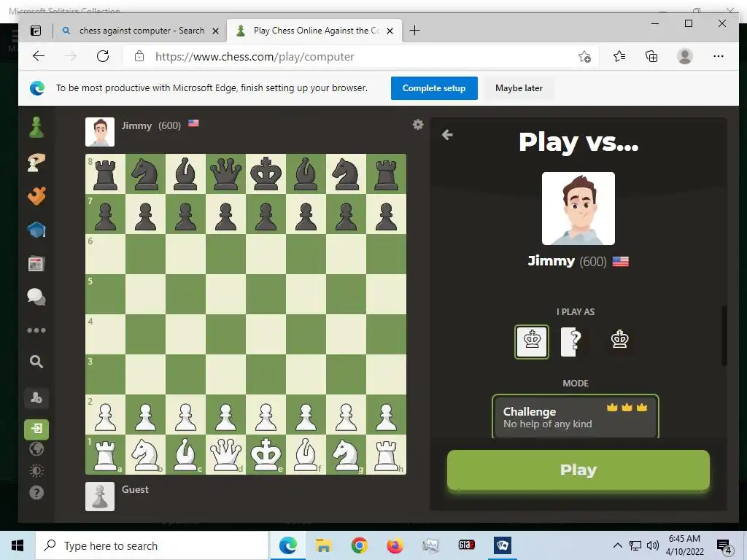Click the white queen on d1
This screenshot has height=560, width=747.
[226, 455]
